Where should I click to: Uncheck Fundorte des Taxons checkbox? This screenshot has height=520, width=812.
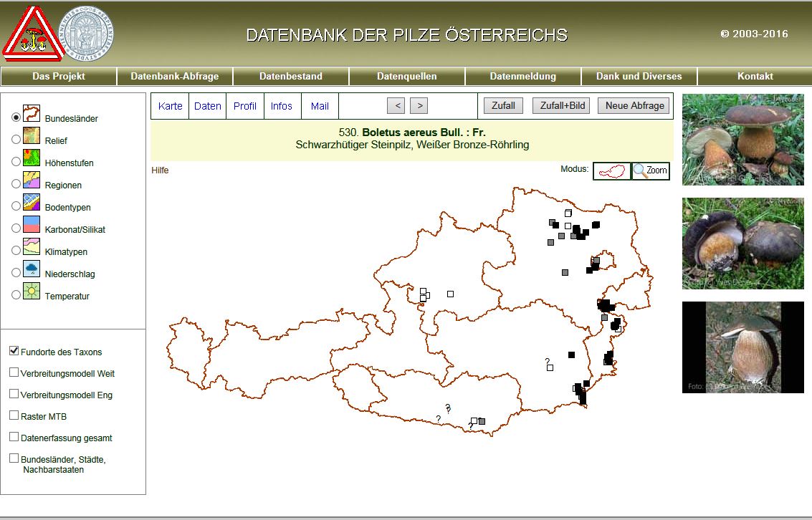pos(14,351)
